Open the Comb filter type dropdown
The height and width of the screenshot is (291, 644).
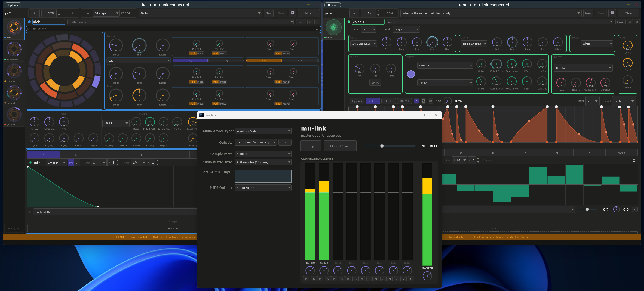tap(445, 65)
